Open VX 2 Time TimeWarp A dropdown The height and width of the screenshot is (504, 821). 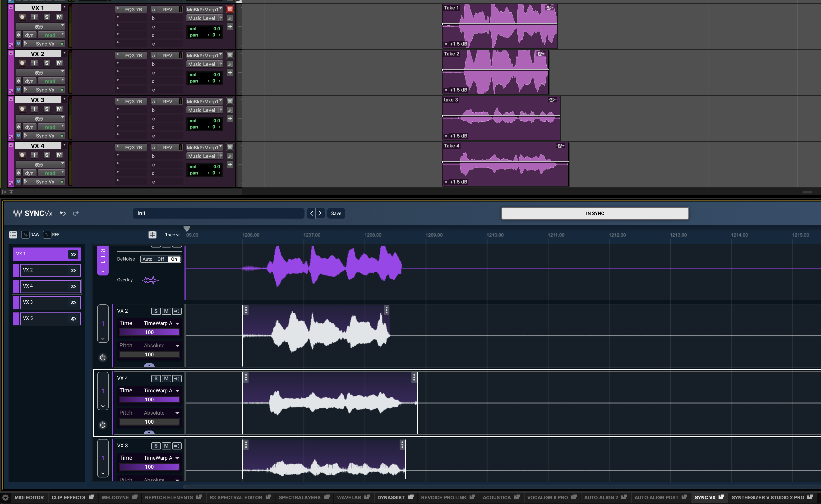coord(162,323)
